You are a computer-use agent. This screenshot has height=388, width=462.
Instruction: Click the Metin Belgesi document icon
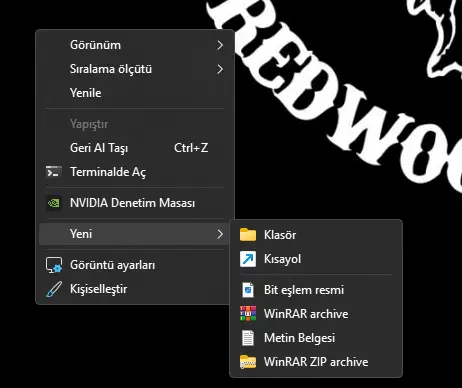pos(248,338)
